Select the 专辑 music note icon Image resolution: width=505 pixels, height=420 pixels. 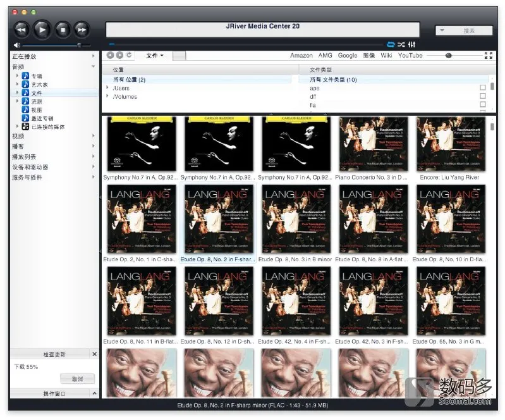pyautogui.click(x=25, y=76)
